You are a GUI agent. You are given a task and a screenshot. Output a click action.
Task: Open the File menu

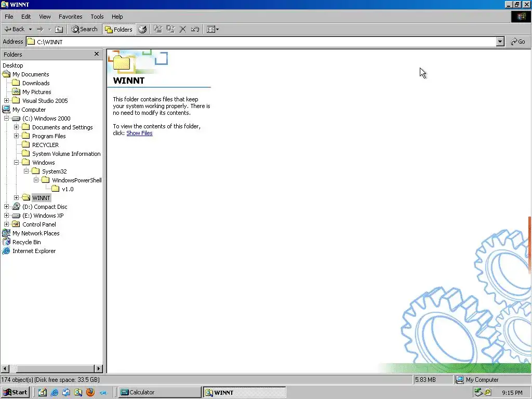[x=9, y=17]
